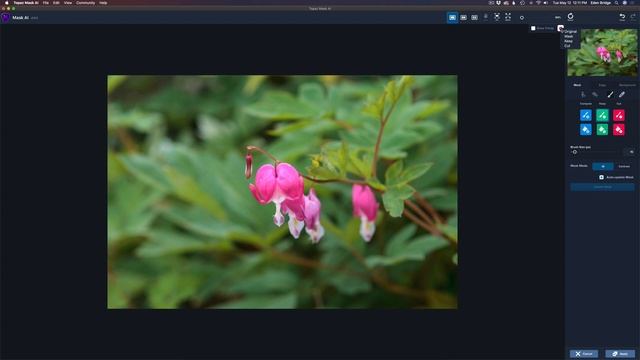Click the Topaz Mask AI logo icon
The image size is (640, 360).
(x=5, y=18)
